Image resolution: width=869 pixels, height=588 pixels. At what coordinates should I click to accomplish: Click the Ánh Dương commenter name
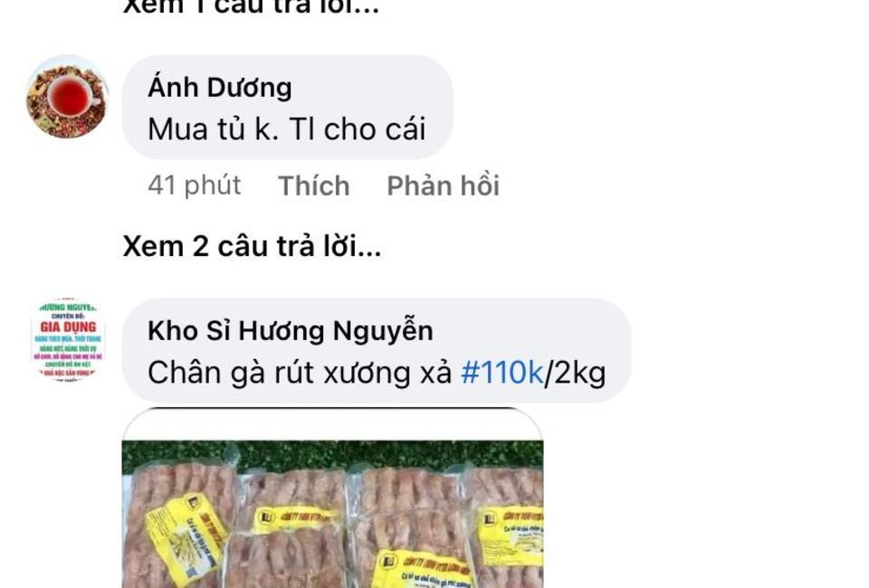[x=219, y=88]
